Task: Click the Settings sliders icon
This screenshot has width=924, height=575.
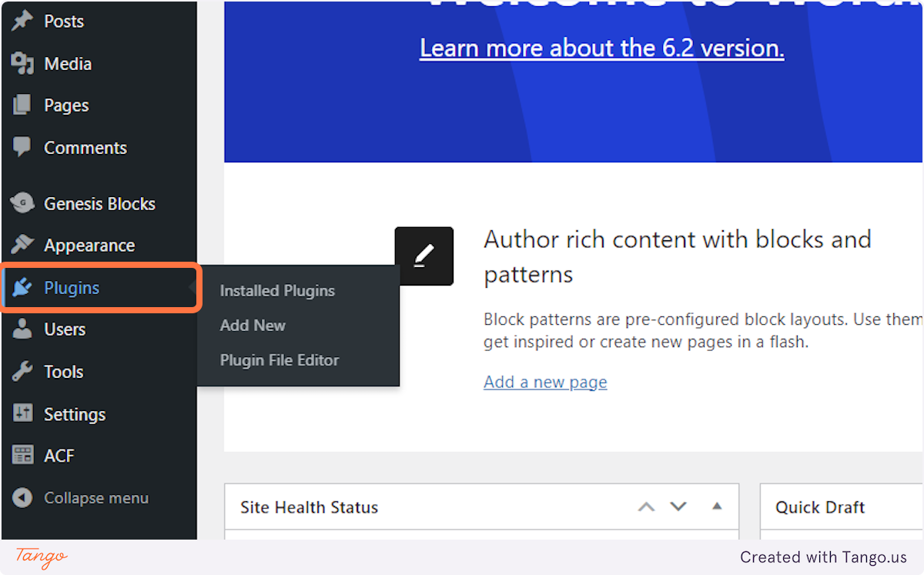Action: pyautogui.click(x=21, y=413)
